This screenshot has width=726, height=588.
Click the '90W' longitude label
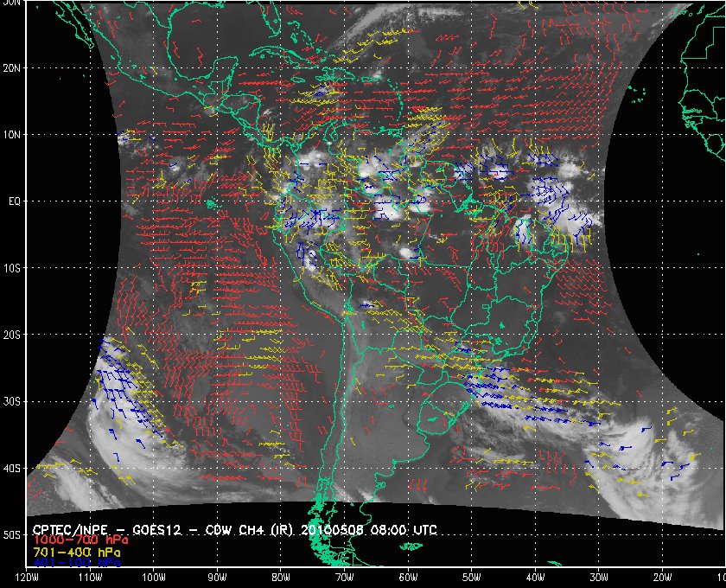(217, 578)
